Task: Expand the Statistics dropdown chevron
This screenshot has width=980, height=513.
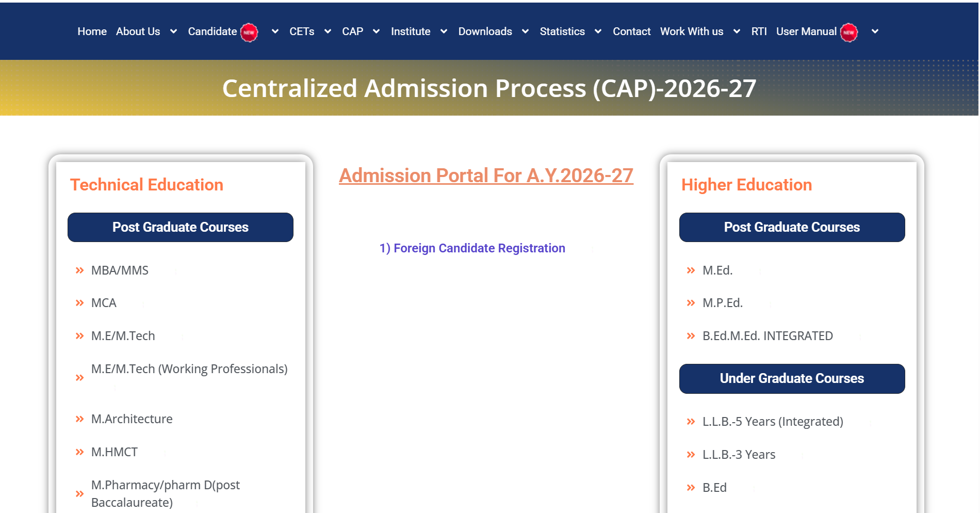Action: click(598, 31)
